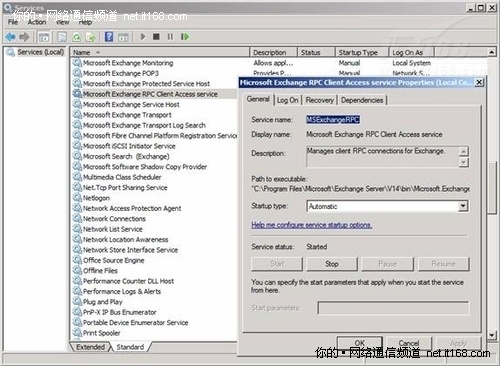Click the Forward arrow toolbar icon
This screenshot has height=366, width=500.
[24, 37]
